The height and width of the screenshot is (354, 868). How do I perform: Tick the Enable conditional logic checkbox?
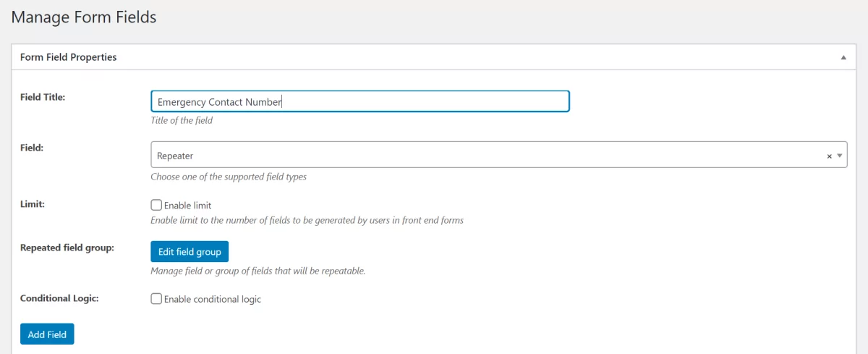156,299
